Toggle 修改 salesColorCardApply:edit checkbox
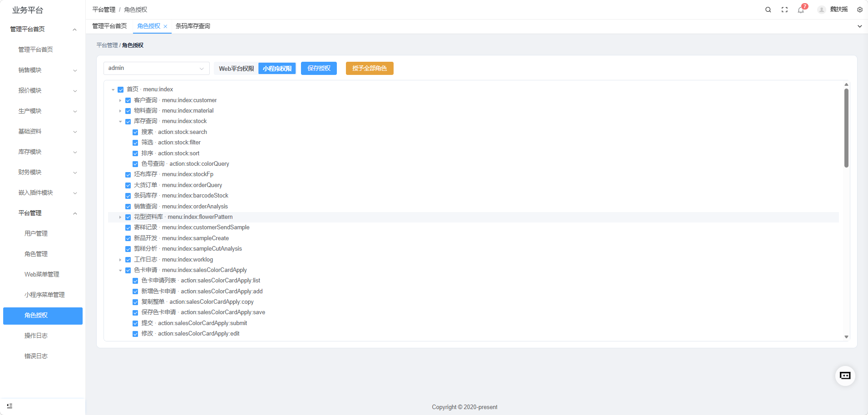This screenshot has height=415, width=868. coord(135,334)
